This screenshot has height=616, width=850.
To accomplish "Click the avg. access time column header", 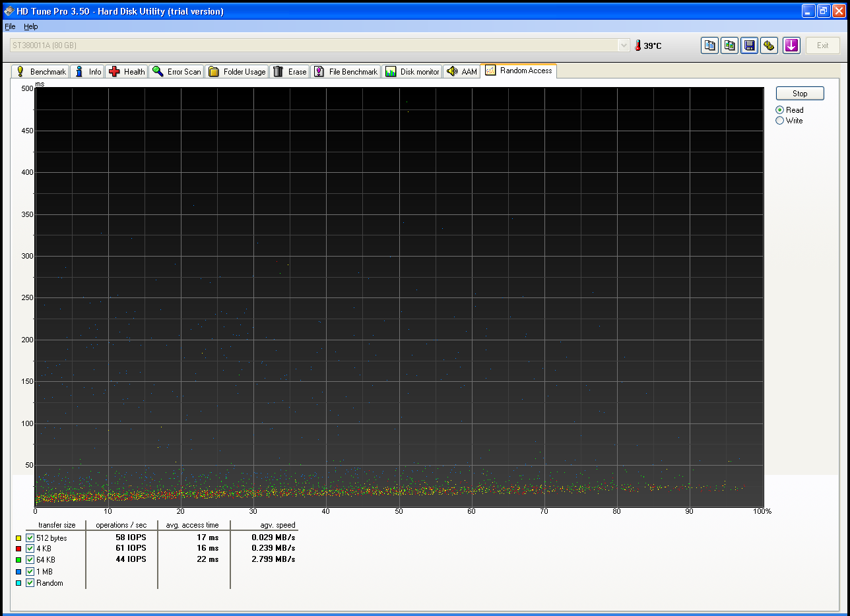I will (x=193, y=525).
